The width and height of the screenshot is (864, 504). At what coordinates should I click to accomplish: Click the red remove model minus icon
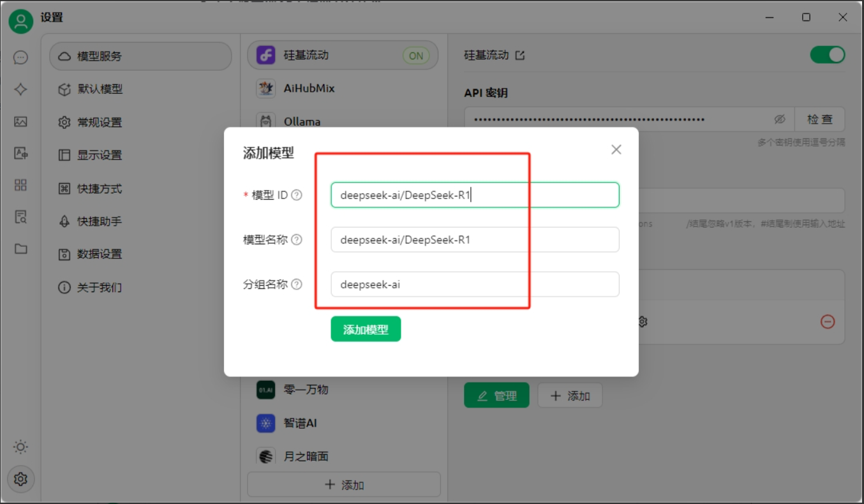828,322
